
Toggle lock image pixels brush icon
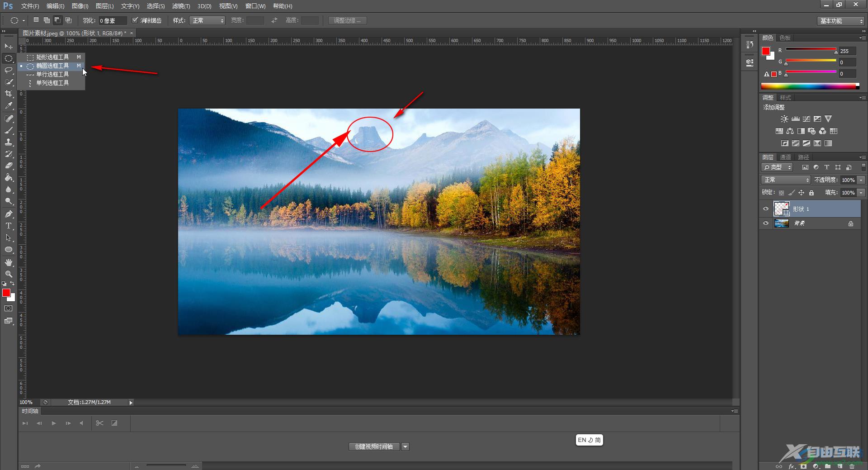(x=791, y=193)
